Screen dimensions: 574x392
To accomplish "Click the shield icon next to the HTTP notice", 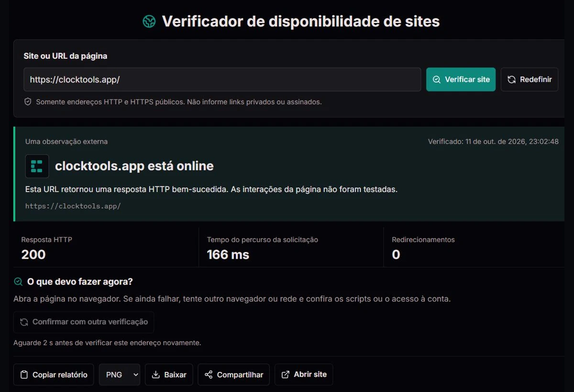I will click(x=28, y=102).
